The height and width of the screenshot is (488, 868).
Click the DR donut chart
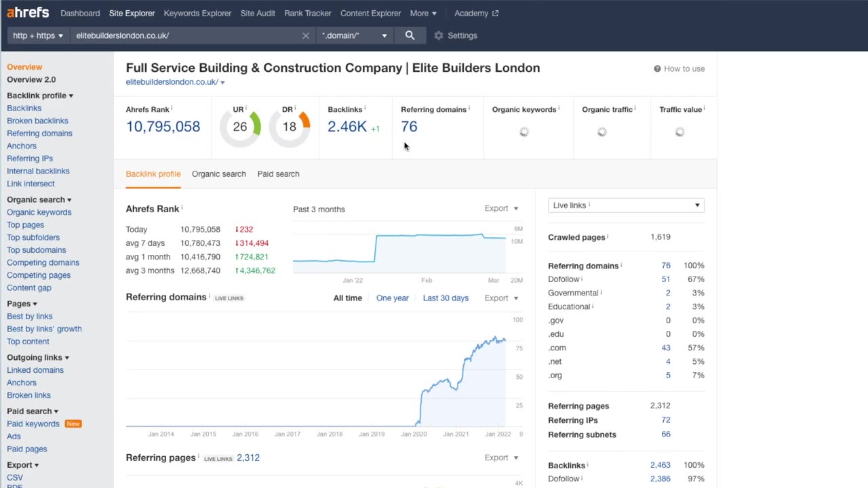290,126
